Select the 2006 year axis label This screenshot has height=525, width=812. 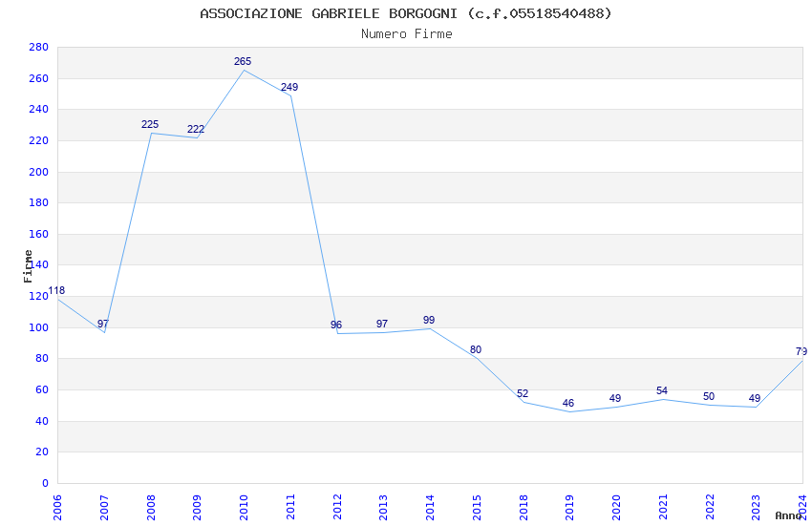[57, 508]
